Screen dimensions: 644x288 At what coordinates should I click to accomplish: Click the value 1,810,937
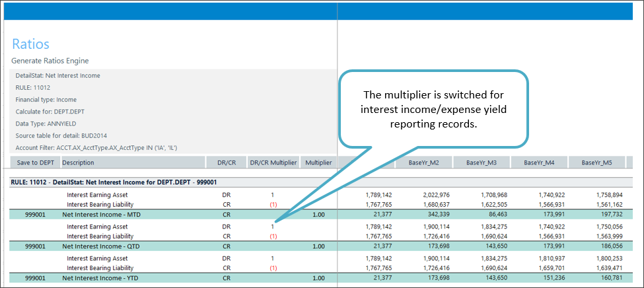[x=551, y=259]
